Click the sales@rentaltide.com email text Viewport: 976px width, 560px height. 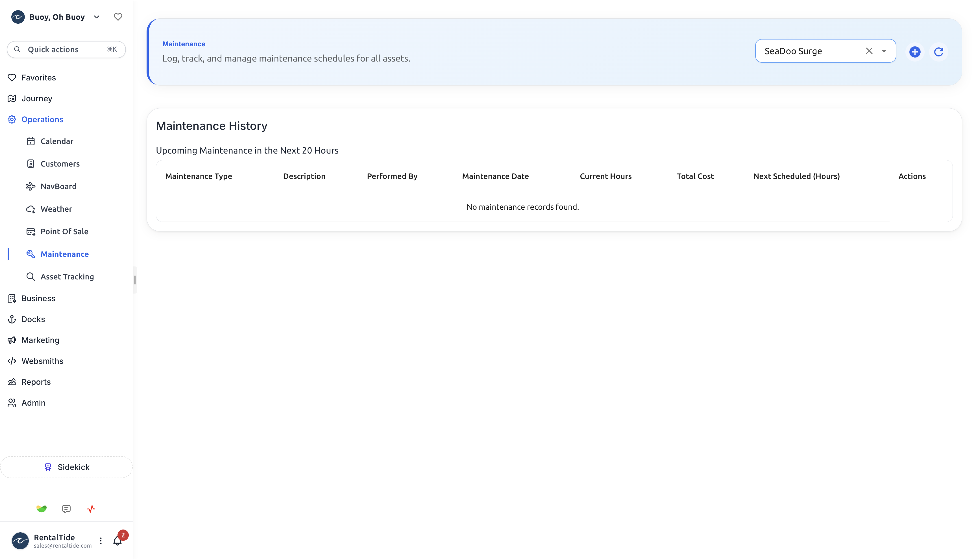[63, 546]
